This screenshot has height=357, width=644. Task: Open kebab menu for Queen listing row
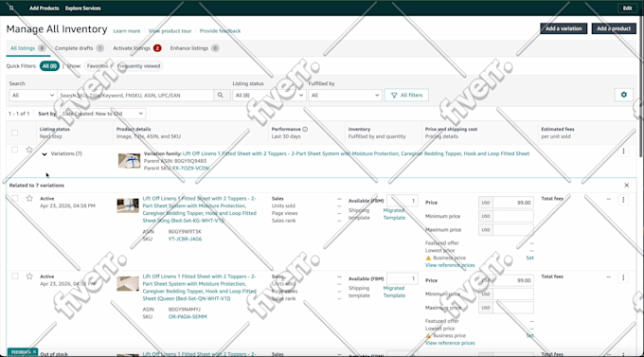tap(623, 277)
